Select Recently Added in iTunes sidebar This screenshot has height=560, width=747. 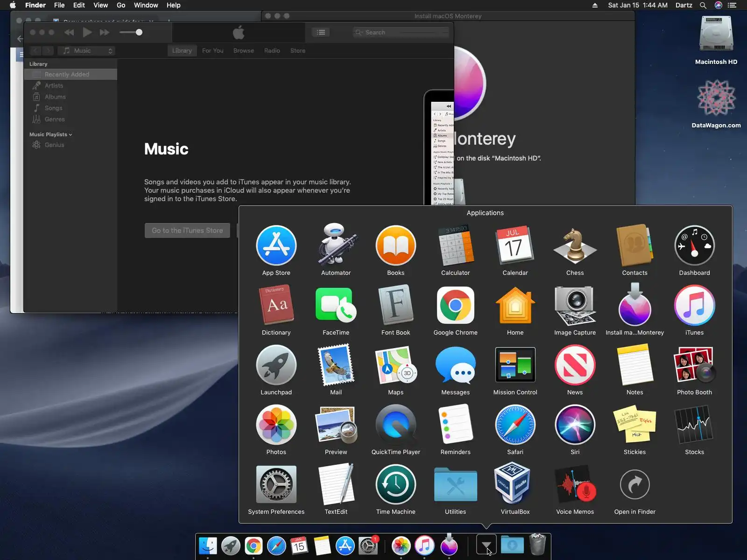click(70, 74)
